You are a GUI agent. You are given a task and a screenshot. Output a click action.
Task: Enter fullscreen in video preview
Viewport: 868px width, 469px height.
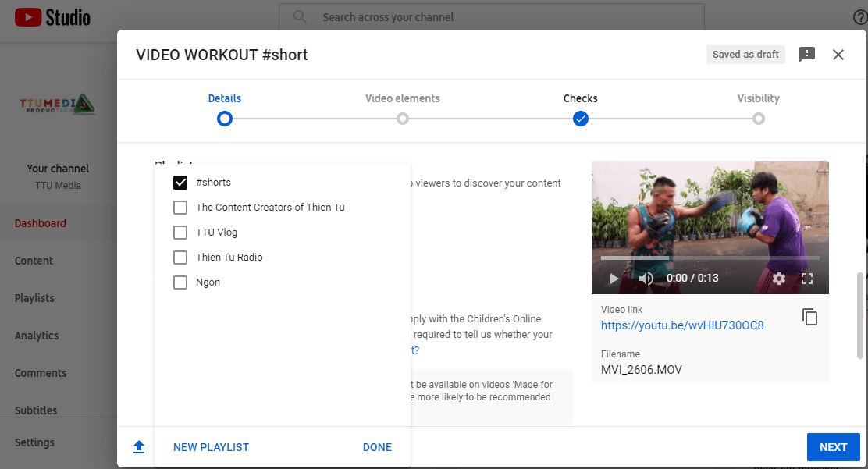[808, 279]
